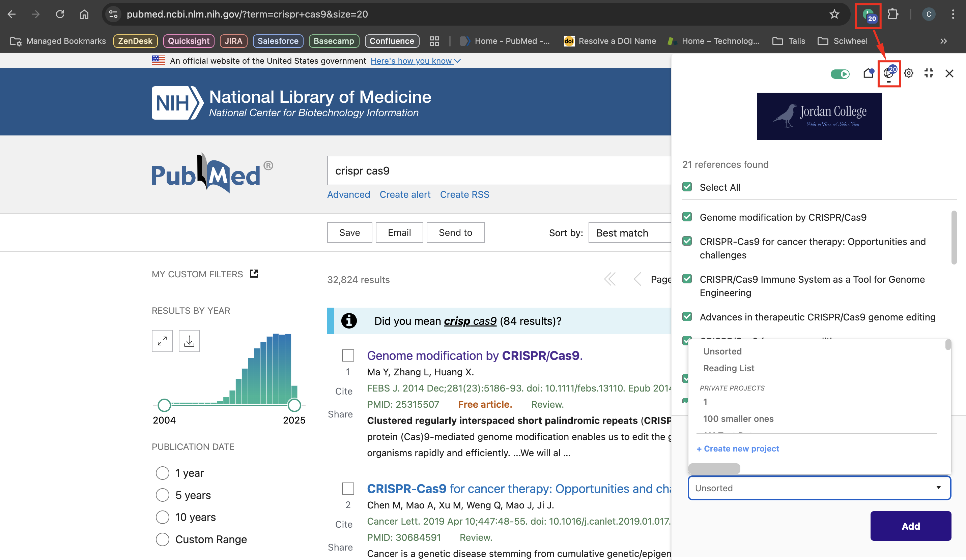Tick the checkbox for result 1

point(348,355)
